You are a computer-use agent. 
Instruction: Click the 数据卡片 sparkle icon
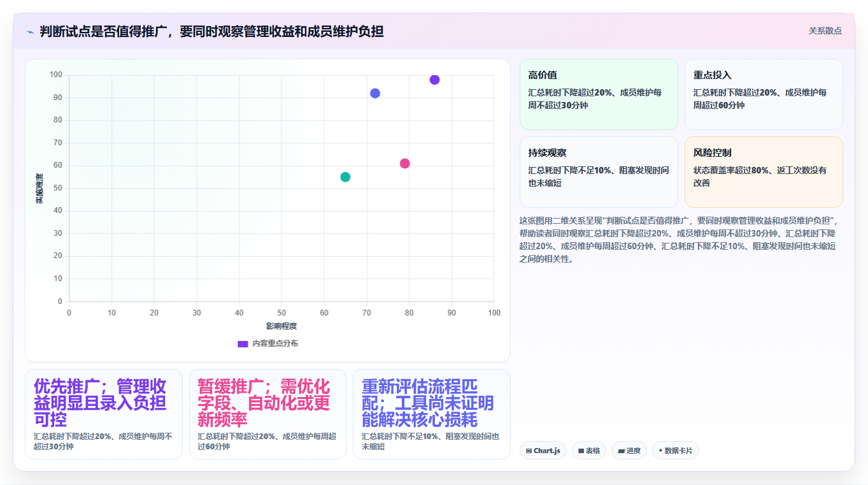click(660, 451)
